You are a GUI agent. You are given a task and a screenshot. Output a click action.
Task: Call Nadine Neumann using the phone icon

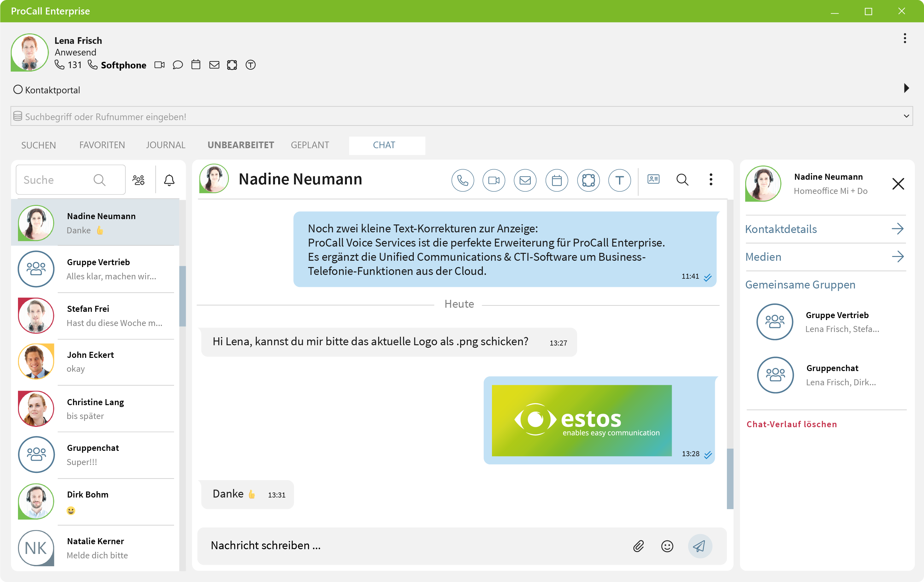462,180
